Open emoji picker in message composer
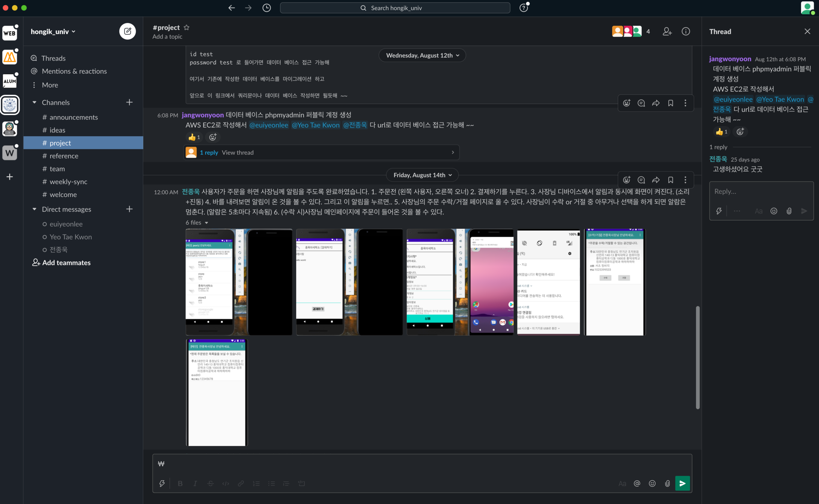This screenshot has width=819, height=504. [x=652, y=483]
